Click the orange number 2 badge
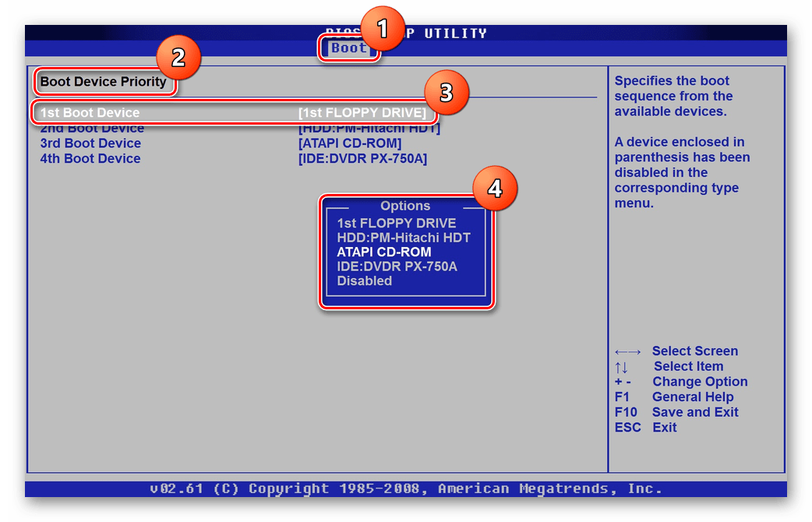Screen dimensions: 812x522 (x=178, y=58)
